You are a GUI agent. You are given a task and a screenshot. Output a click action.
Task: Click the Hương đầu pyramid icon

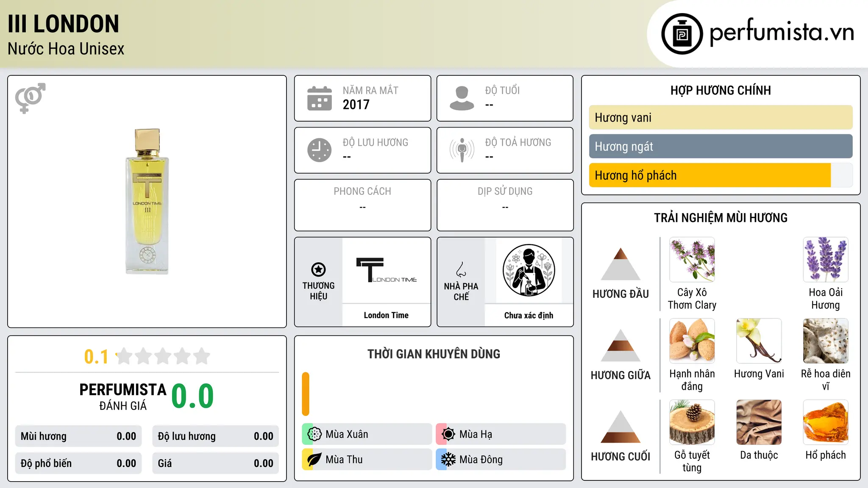[620, 264]
